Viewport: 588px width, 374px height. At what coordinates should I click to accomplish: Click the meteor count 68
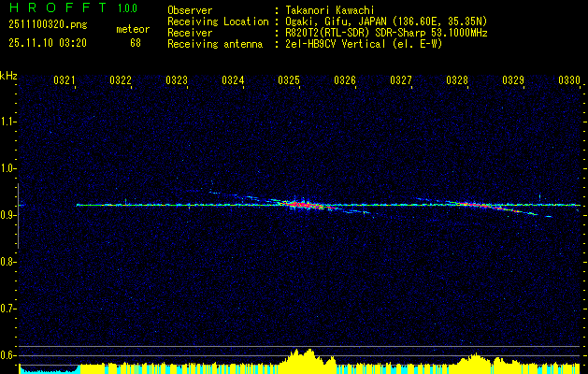point(136,43)
